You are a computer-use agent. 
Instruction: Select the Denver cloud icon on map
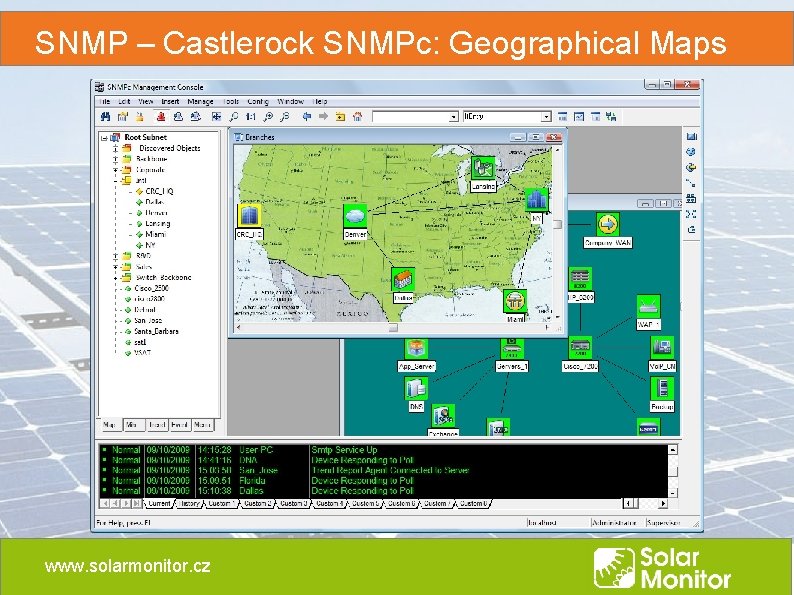355,216
